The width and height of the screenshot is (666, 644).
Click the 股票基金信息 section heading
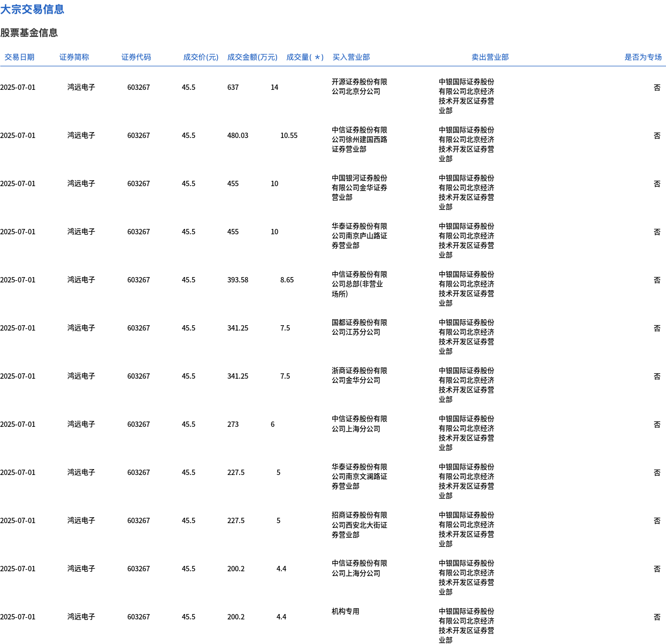tap(29, 33)
